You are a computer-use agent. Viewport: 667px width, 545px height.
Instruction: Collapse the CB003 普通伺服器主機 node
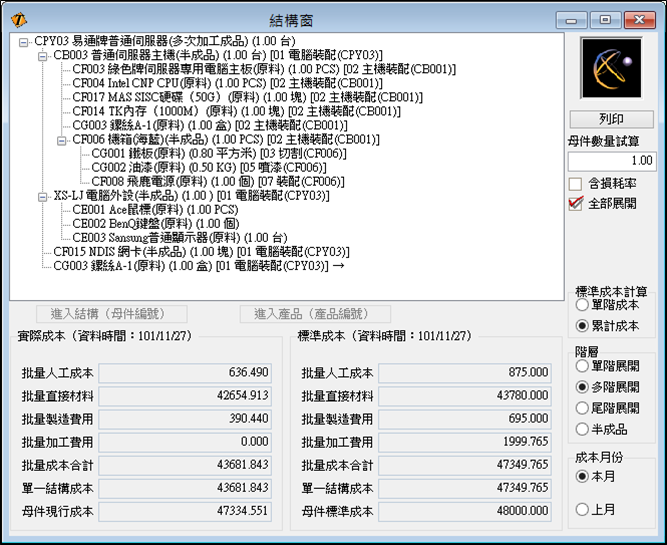[x=43, y=56]
